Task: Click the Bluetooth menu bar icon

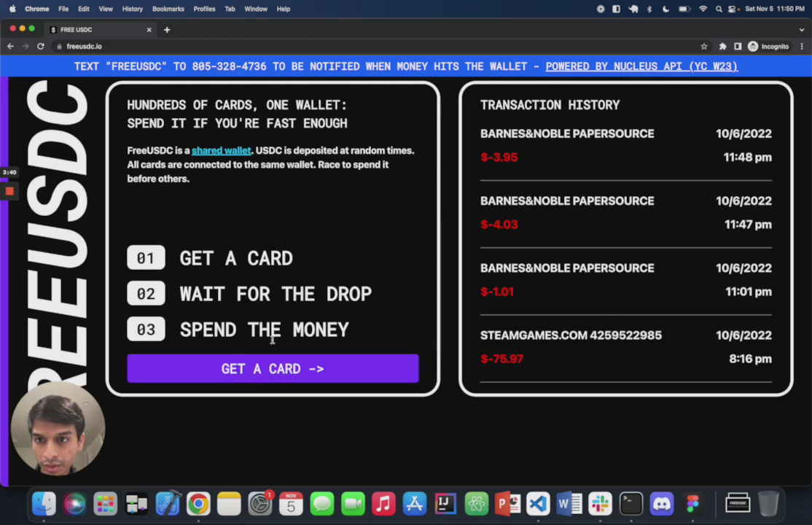Action: point(649,9)
